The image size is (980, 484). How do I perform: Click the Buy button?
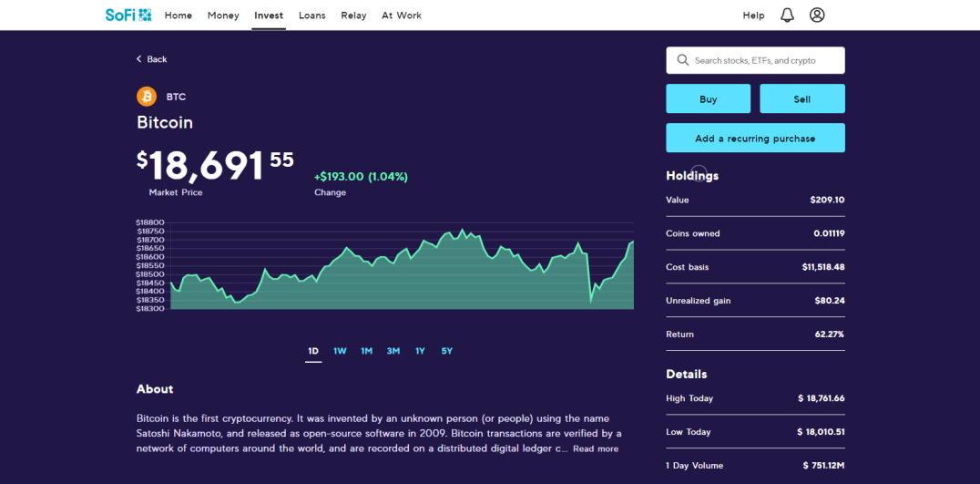[x=708, y=98]
